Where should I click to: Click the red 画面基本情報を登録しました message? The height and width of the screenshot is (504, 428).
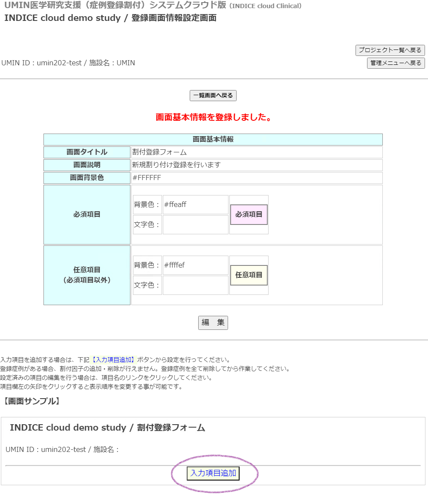[x=214, y=117]
